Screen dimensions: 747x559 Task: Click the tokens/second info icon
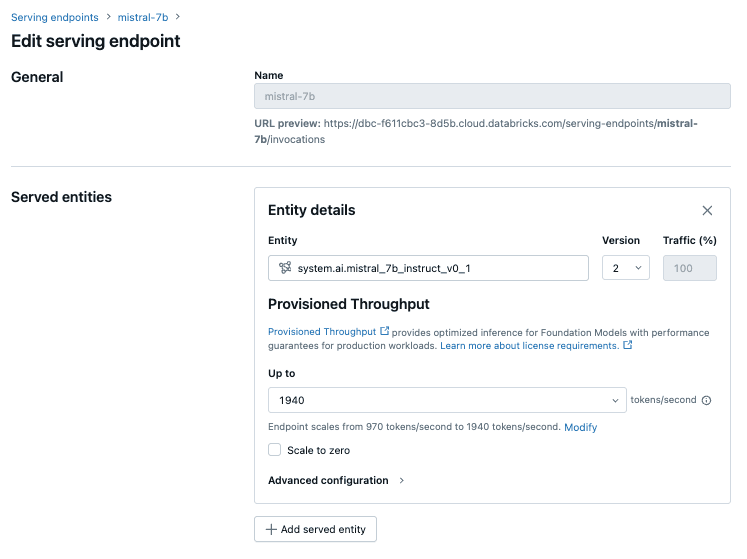tap(707, 400)
